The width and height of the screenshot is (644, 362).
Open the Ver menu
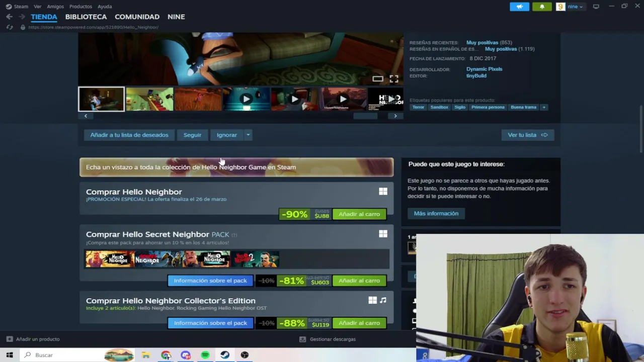click(37, 7)
